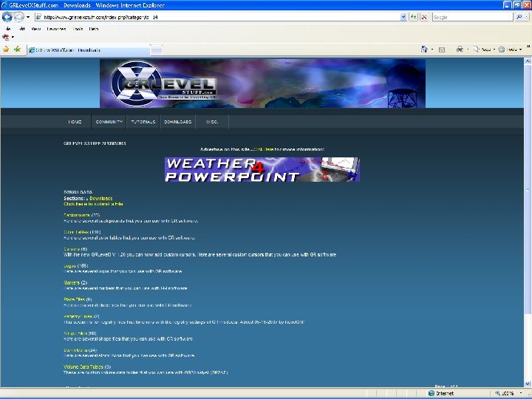Go back with the browser Back arrow

7,16
